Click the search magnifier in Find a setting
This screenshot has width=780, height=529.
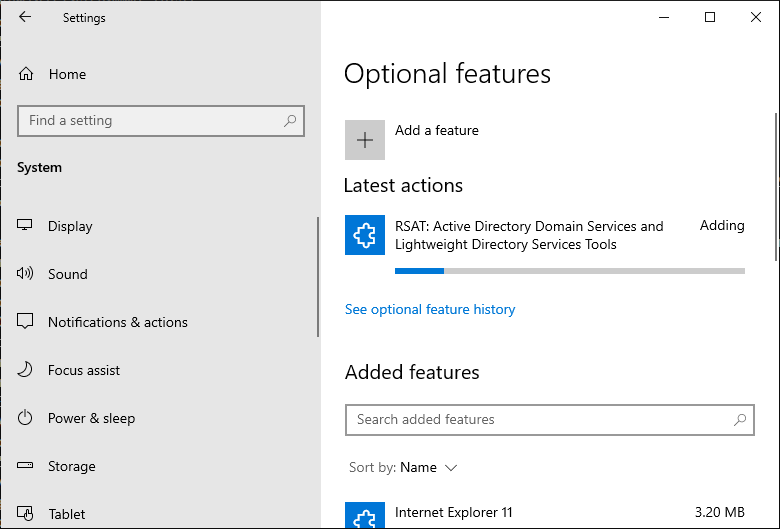(290, 121)
